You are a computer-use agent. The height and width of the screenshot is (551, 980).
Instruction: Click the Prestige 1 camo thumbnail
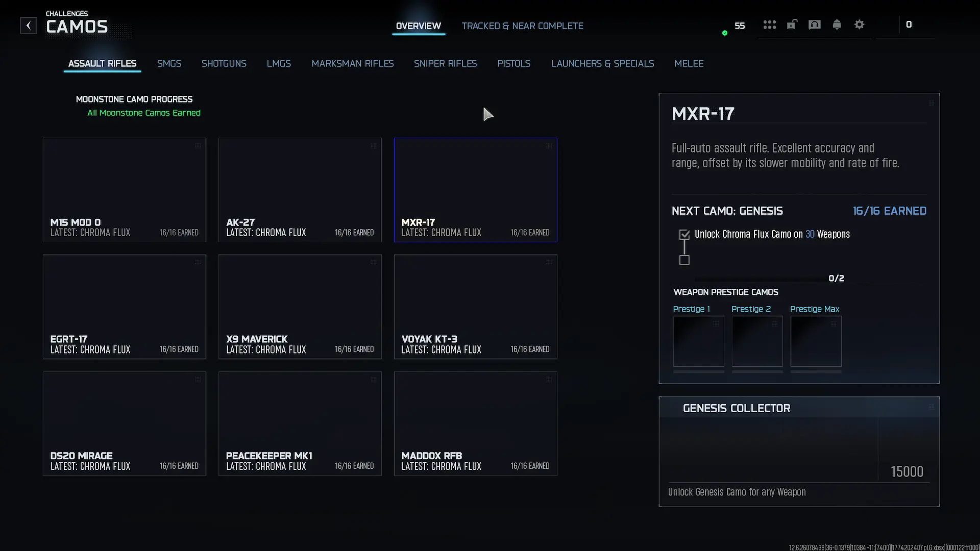(698, 341)
